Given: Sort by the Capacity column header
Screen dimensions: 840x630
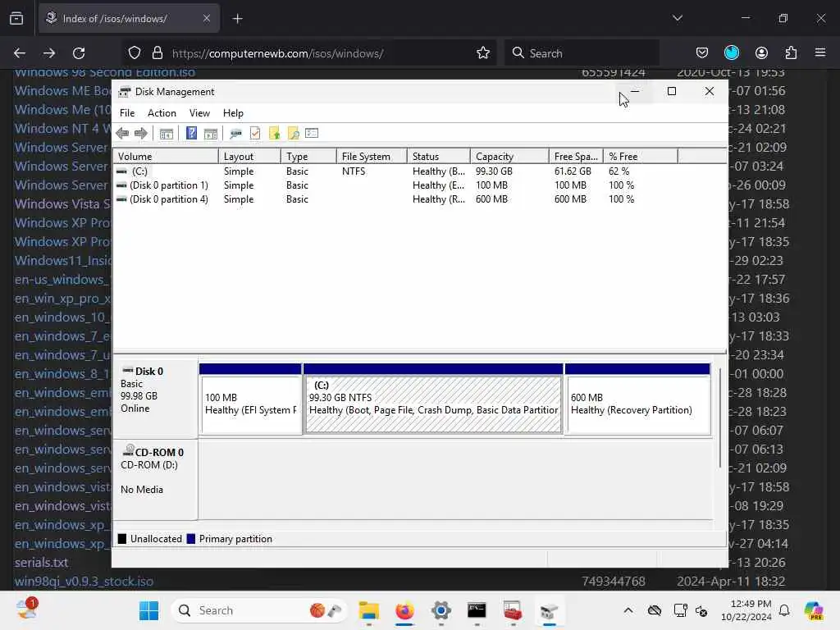Looking at the screenshot, I should click(x=510, y=157).
